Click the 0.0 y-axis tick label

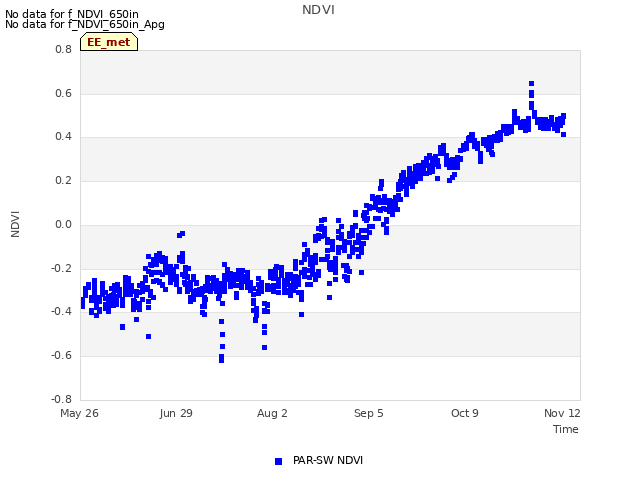(63, 224)
